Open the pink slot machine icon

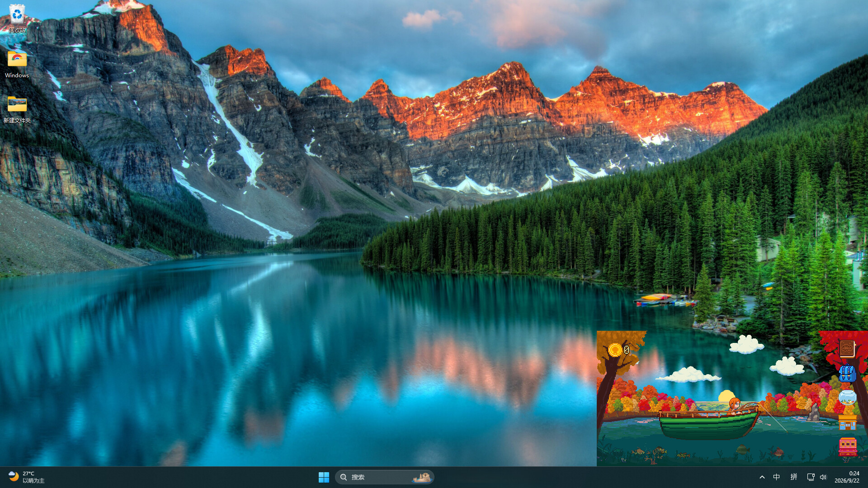click(848, 446)
